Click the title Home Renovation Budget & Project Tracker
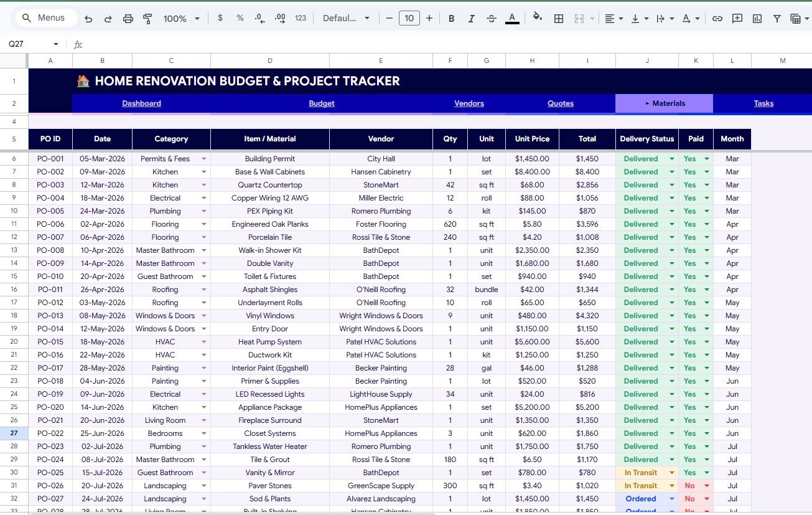Image resolution: width=812 pixels, height=515 pixels. 247,81
